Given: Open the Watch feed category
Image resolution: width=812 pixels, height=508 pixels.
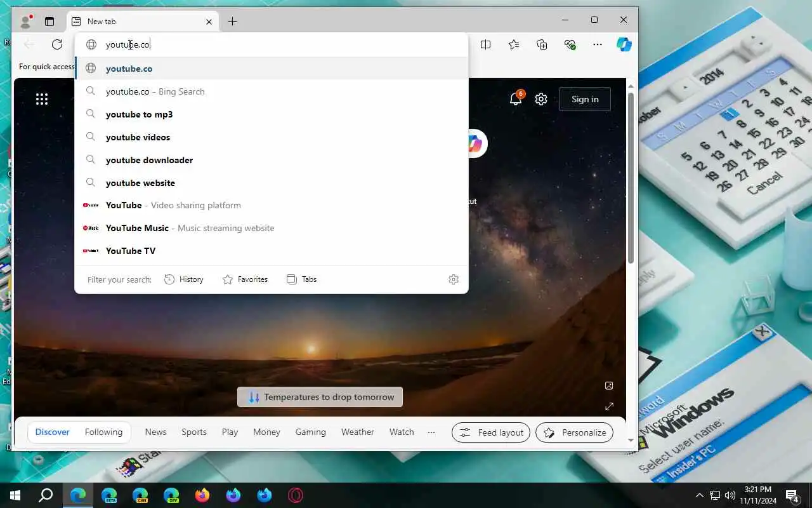Looking at the screenshot, I should (x=402, y=432).
